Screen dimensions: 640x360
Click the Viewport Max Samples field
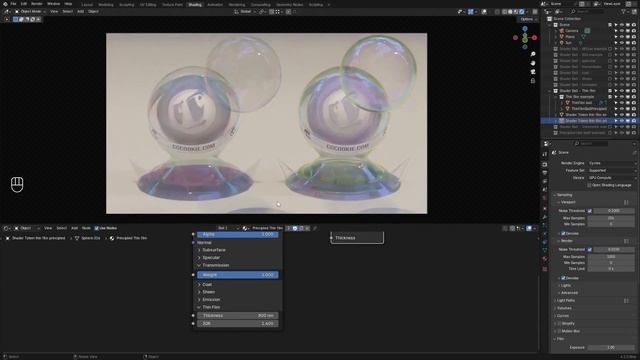611,218
